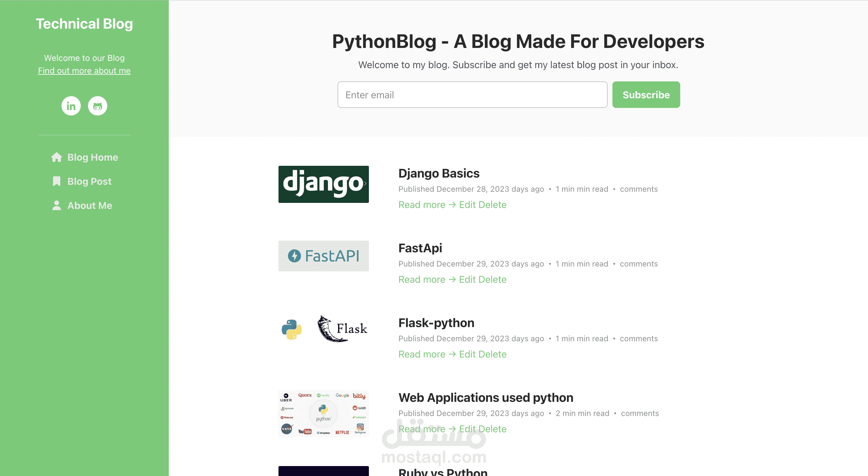Open the FastApi post title
The width and height of the screenshot is (868, 476).
(420, 248)
